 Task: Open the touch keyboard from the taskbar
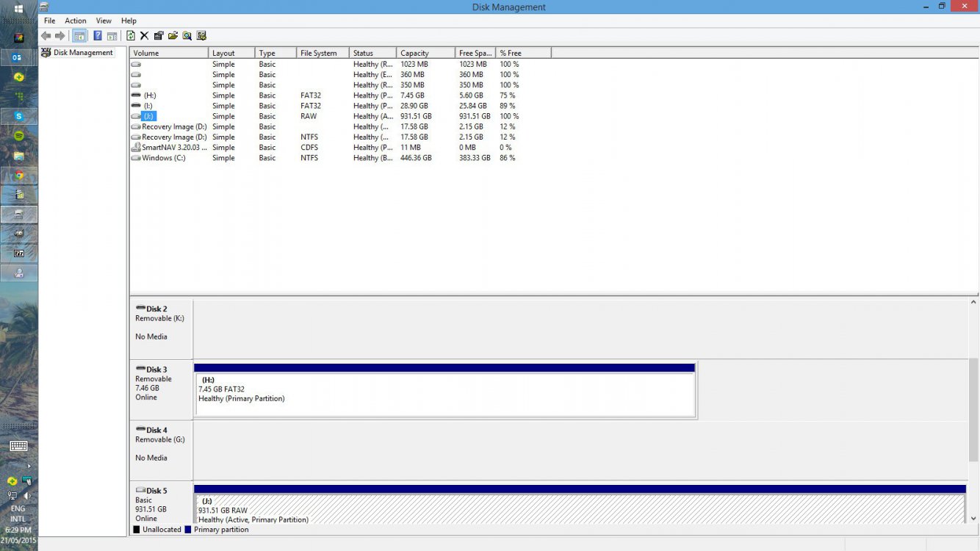[x=19, y=446]
